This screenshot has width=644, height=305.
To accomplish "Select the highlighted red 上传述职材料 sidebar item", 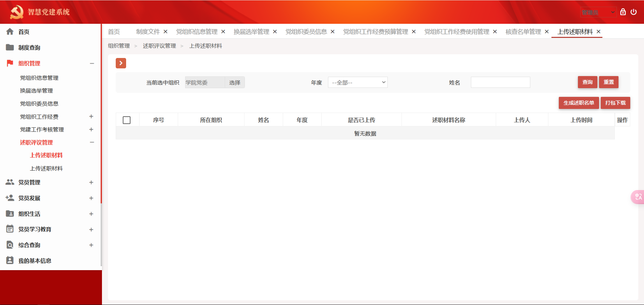I will pos(46,155).
